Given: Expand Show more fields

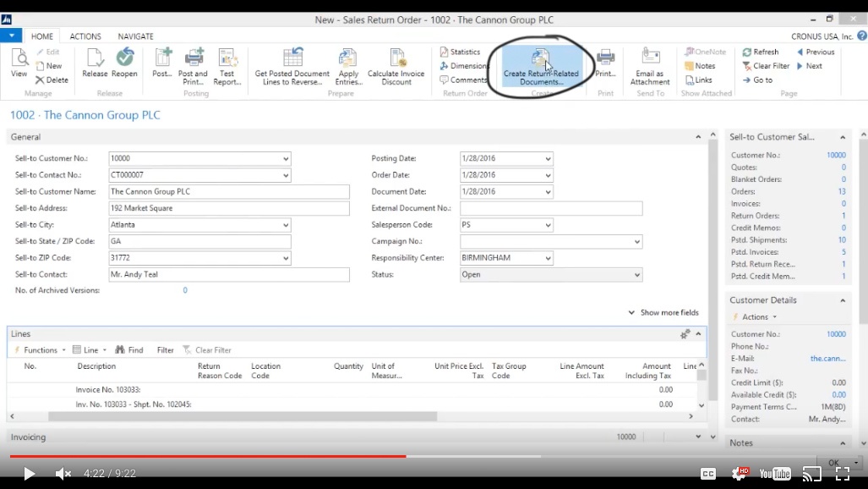Looking at the screenshot, I should point(663,313).
